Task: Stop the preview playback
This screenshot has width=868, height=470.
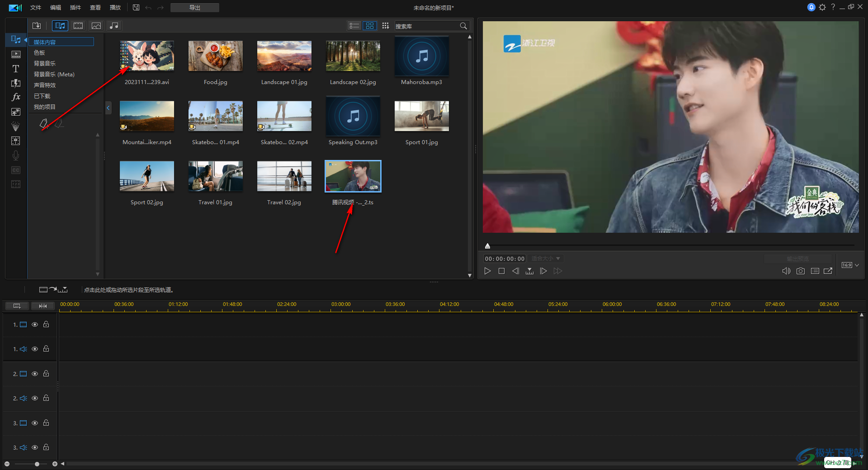Action: point(501,271)
